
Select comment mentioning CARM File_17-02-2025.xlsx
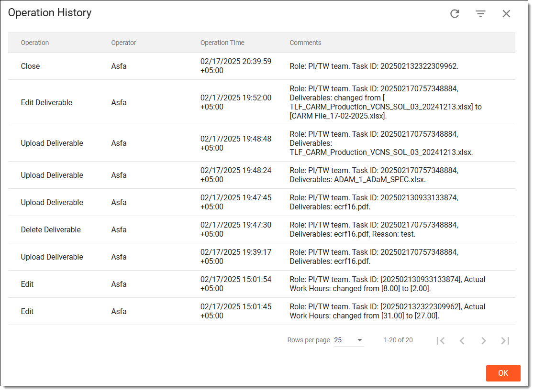[386, 102]
